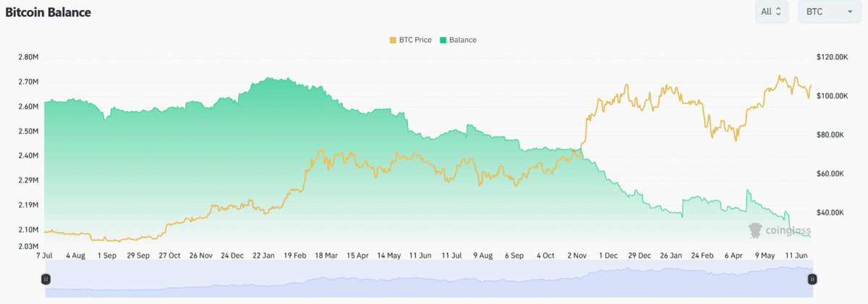Open the All time range dropdown
Image resolution: width=868 pixels, height=304 pixels.
pos(772,12)
